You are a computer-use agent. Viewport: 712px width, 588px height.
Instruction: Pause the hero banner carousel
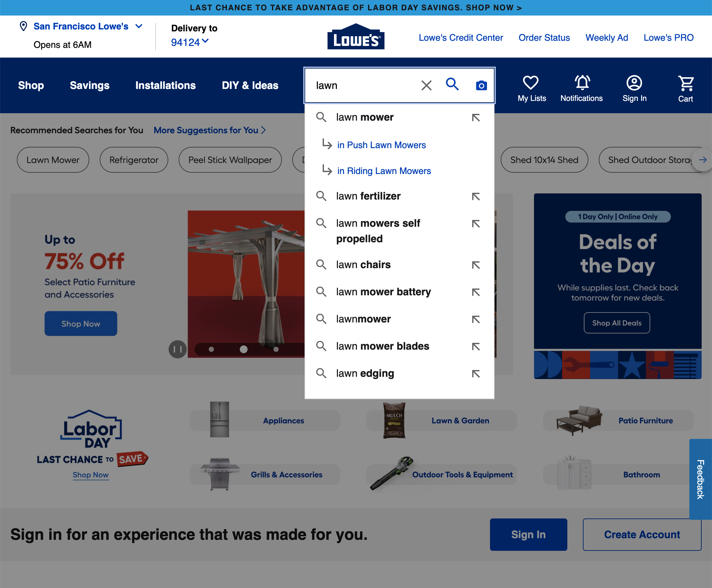177,349
